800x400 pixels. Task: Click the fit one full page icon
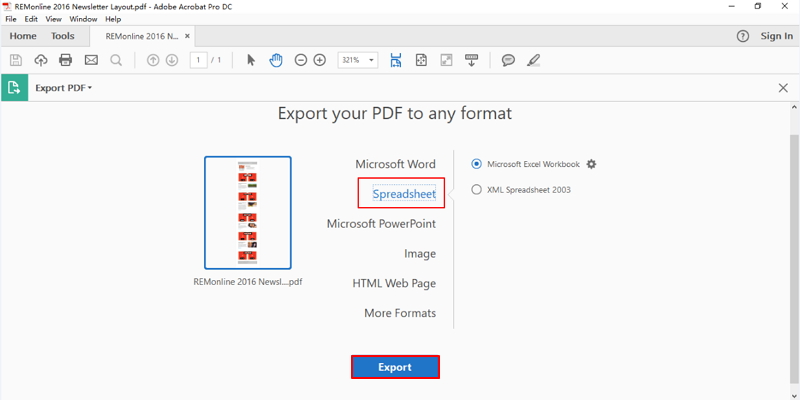click(421, 60)
